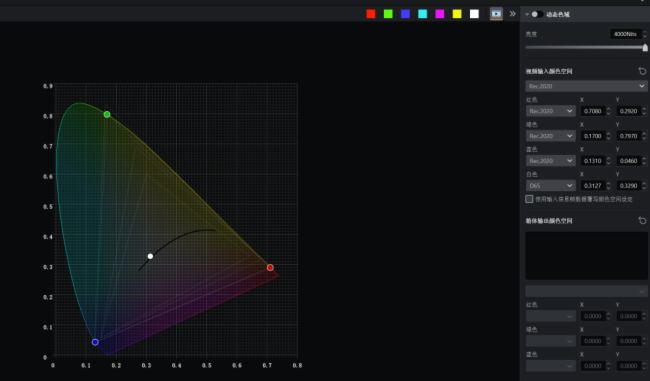Click the blue primary point on chromaticity diagram
Viewport: 650px width, 381px height.
pyautogui.click(x=95, y=342)
